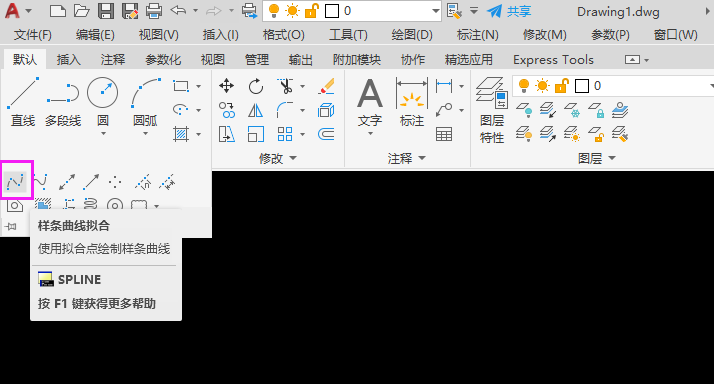This screenshot has height=384, width=714.
Task: Click the Move tool icon in 修改 panel
Action: [226, 86]
